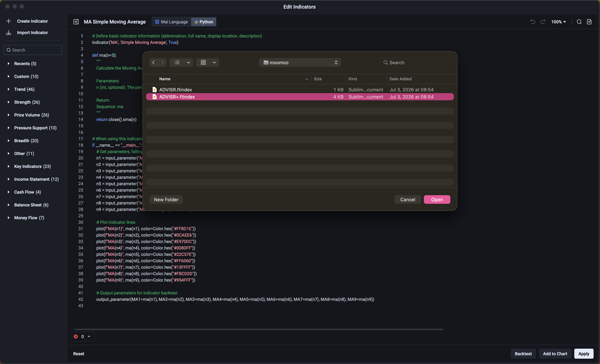Expand the Money Flow (7) category
The image size is (600, 364).
tap(9, 218)
